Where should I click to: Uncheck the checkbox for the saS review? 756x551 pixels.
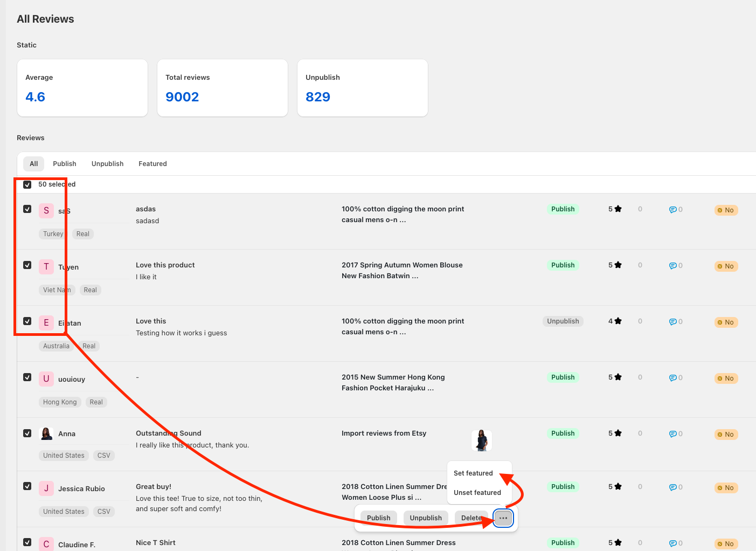27,209
